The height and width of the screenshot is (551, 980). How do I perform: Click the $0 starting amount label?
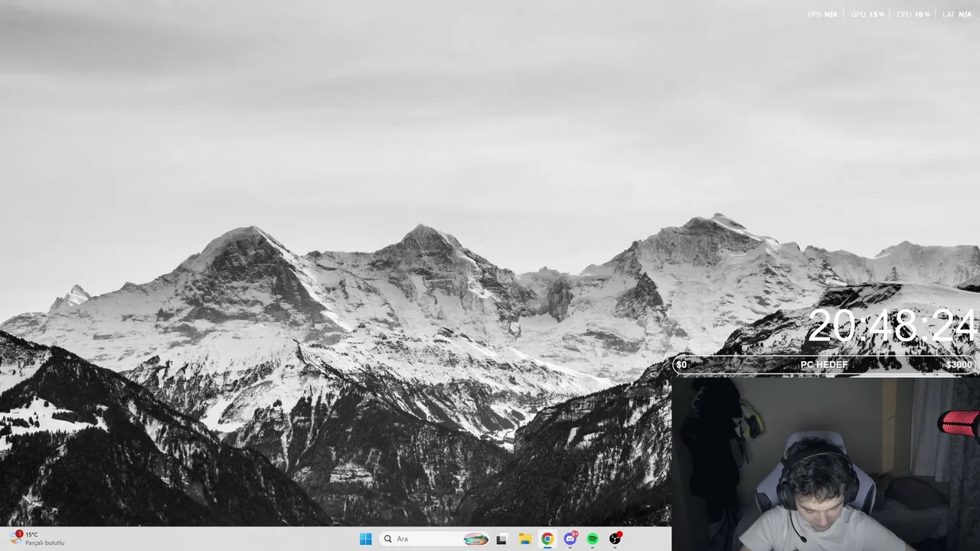coord(681,365)
